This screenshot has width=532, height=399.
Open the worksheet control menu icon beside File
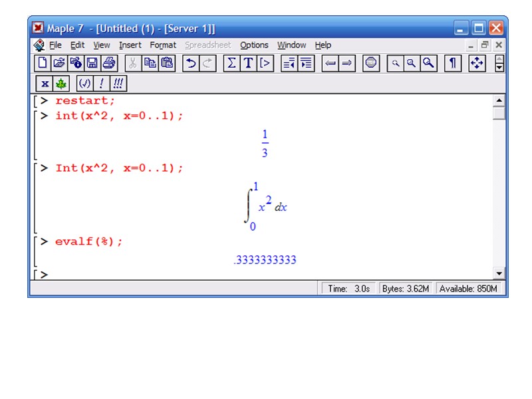[x=39, y=45]
